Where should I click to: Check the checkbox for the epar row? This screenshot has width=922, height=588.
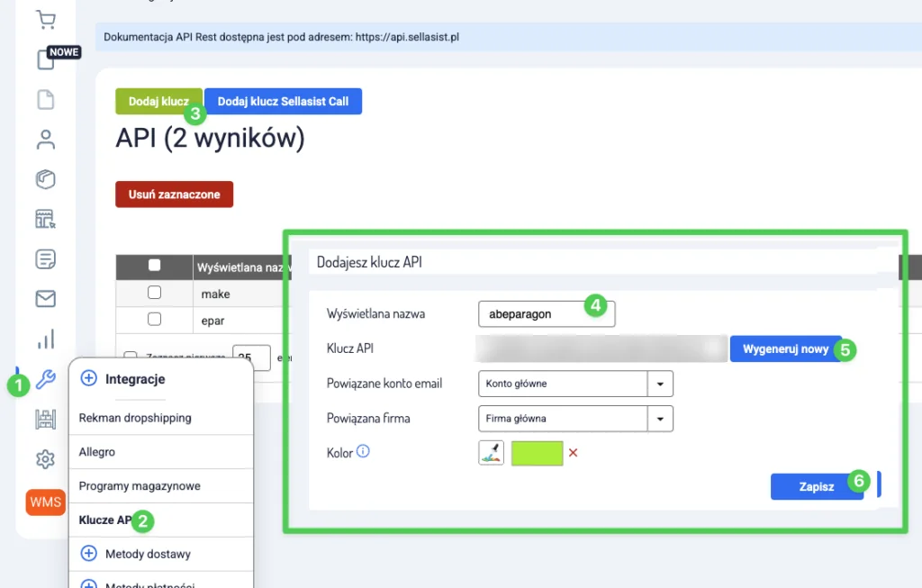[x=155, y=319]
